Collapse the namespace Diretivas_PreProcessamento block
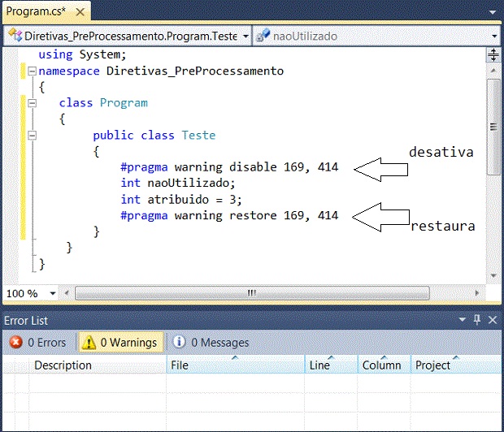504x432 pixels. click(x=32, y=71)
